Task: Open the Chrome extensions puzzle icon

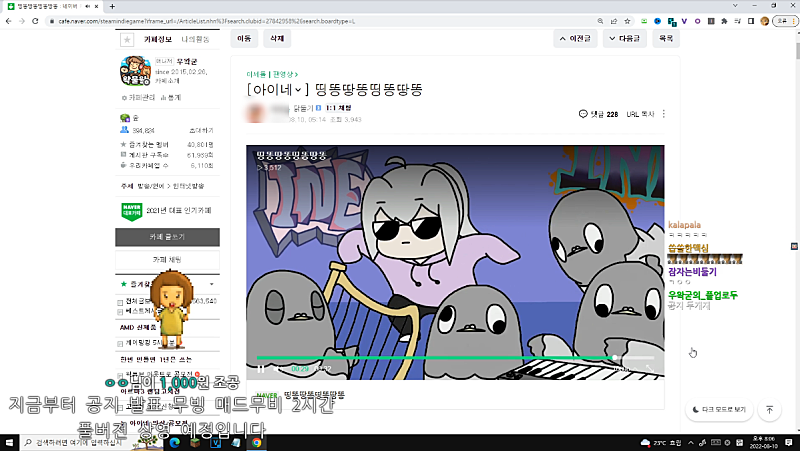Action: (724, 21)
